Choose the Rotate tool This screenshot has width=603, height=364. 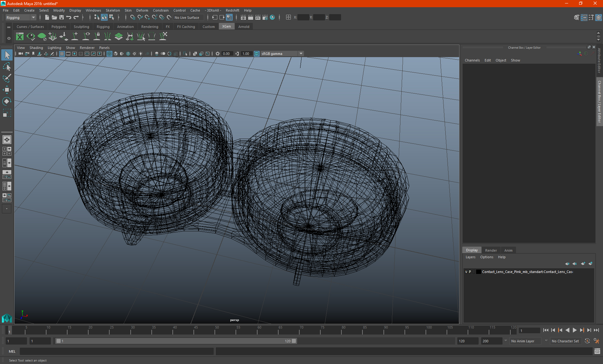point(7,101)
